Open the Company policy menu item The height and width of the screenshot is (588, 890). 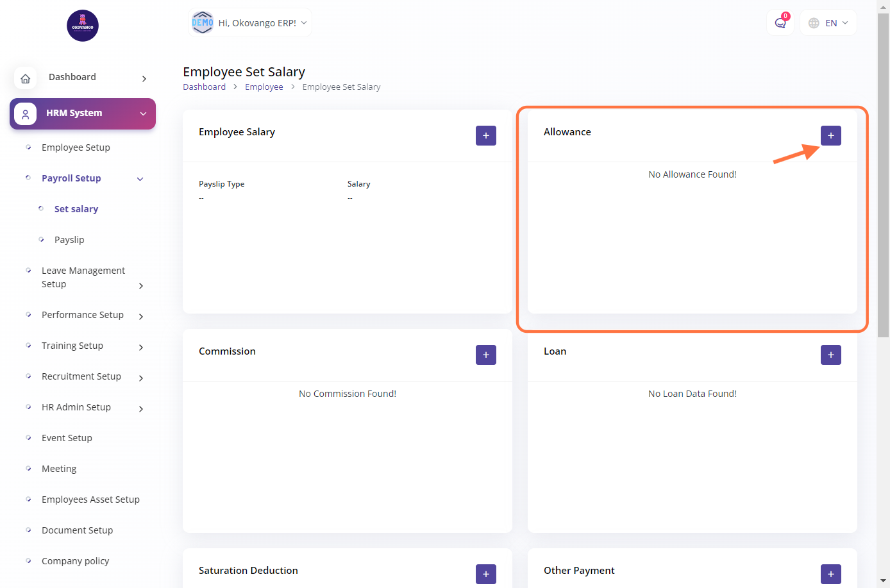point(75,561)
